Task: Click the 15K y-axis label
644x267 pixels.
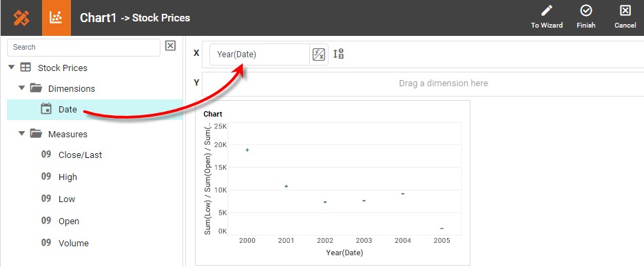Action: pyautogui.click(x=220, y=168)
